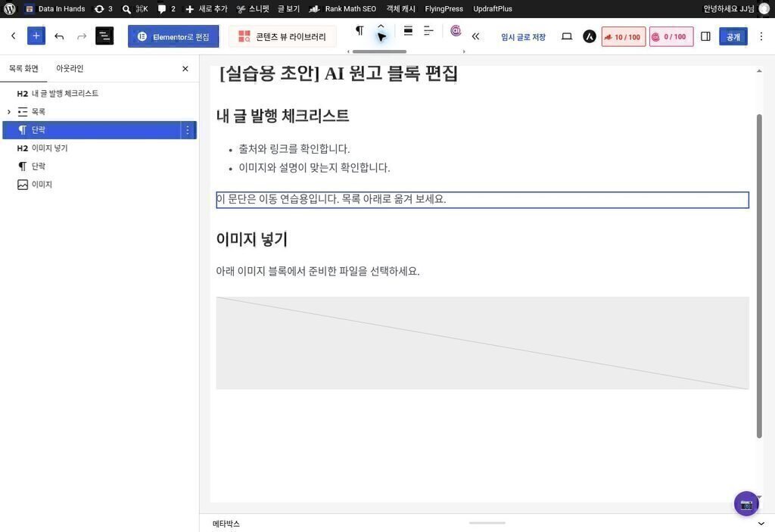Open the FlyingPress menu

444,9
